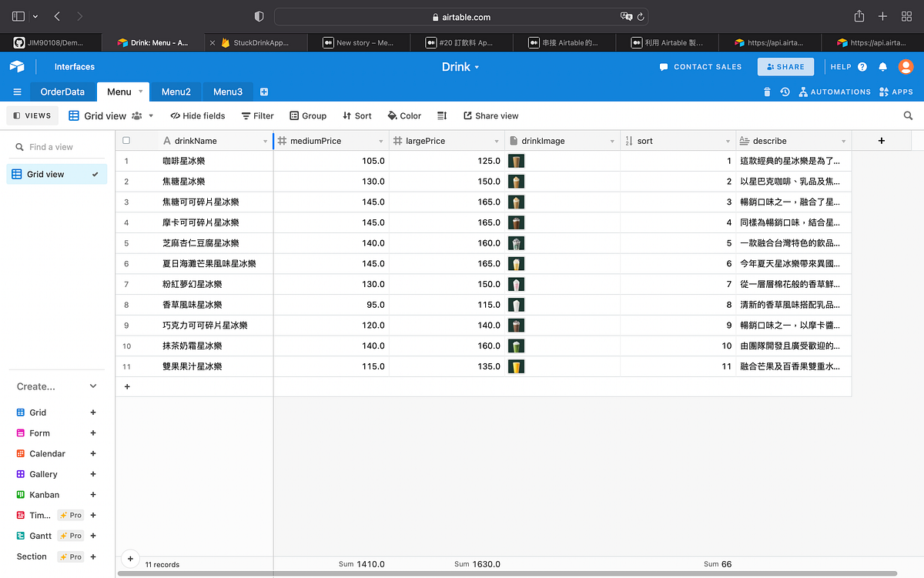
Task: Open revision history via clock icon
Action: pyautogui.click(x=785, y=91)
